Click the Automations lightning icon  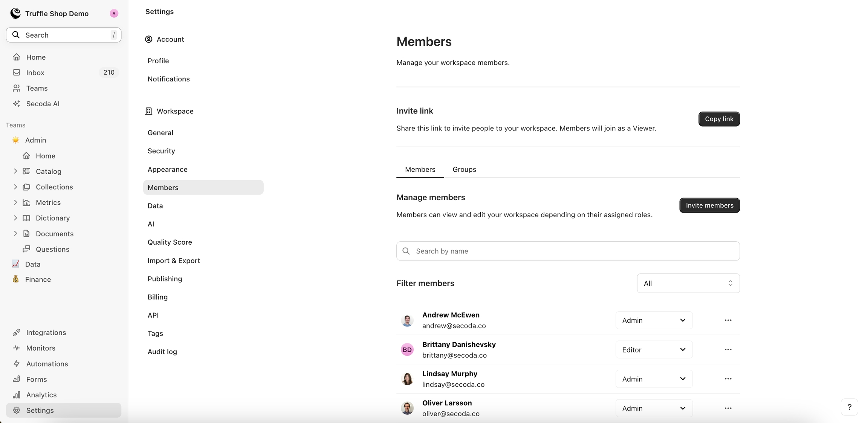point(17,364)
